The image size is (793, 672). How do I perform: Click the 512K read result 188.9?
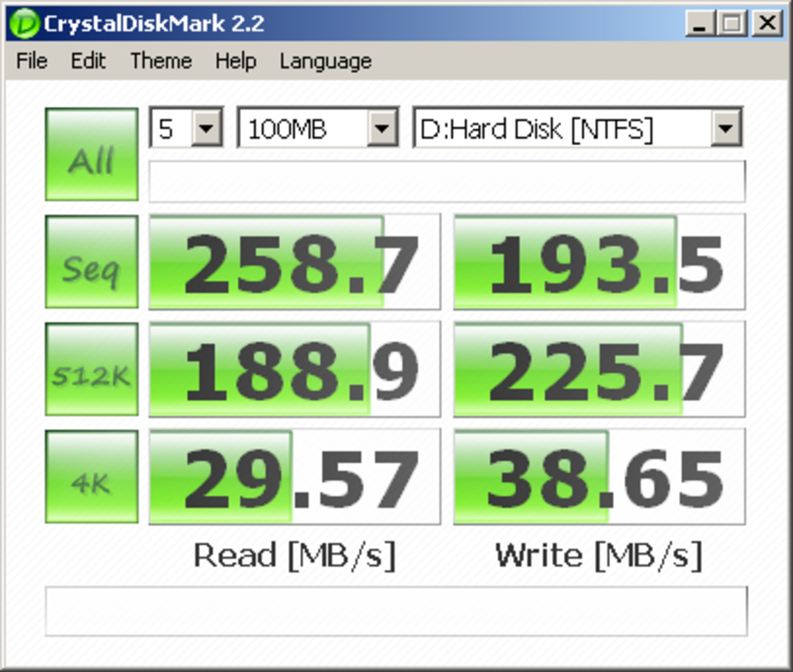click(295, 369)
